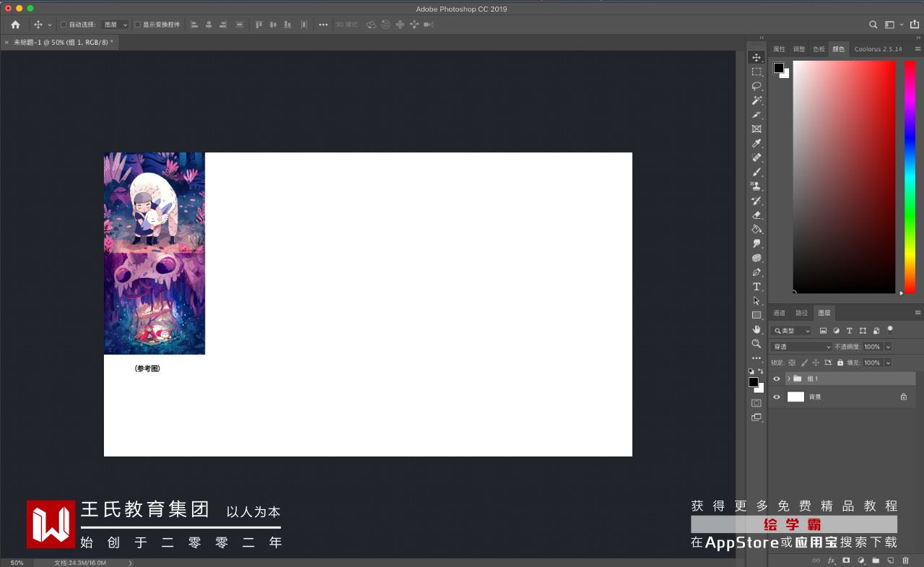924x567 pixels.
Task: Select the Paint Bucket tool
Action: pyautogui.click(x=757, y=229)
